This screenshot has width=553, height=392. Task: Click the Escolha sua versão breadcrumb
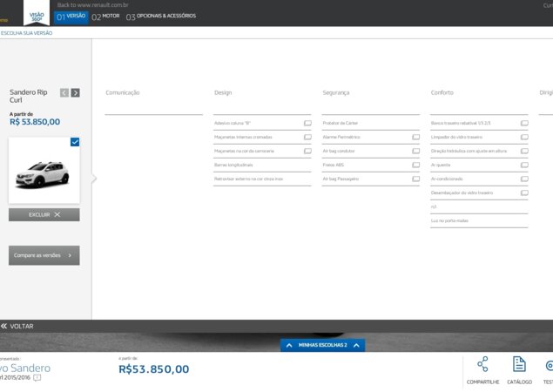(26, 33)
